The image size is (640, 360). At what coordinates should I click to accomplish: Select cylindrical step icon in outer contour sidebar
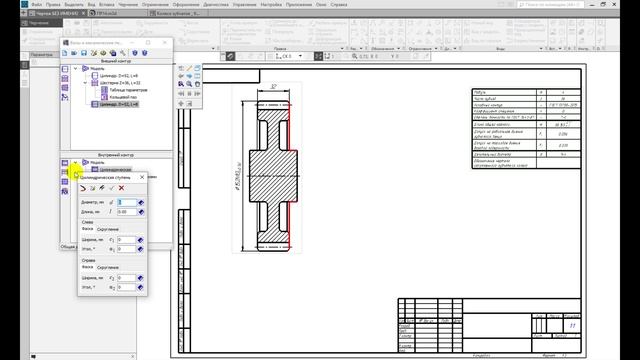pos(65,69)
